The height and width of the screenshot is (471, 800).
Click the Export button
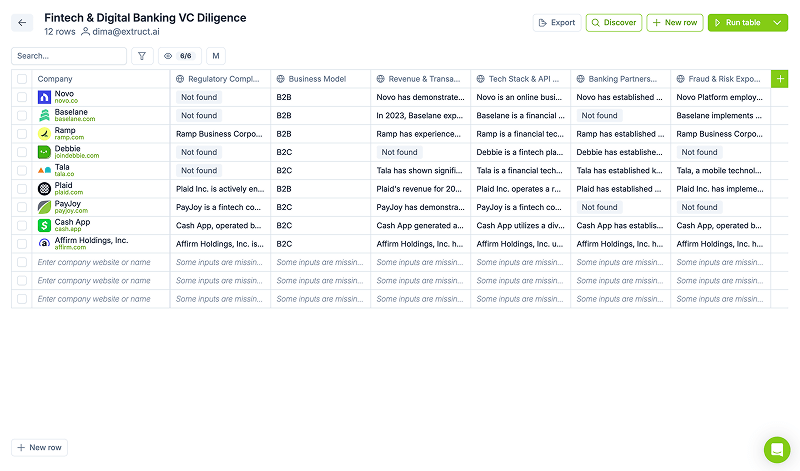tap(557, 22)
